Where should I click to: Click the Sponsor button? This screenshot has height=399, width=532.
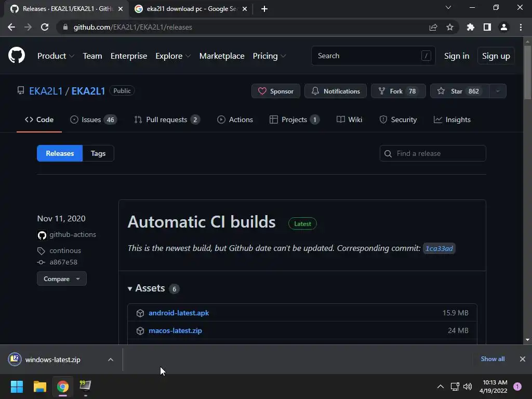click(275, 91)
